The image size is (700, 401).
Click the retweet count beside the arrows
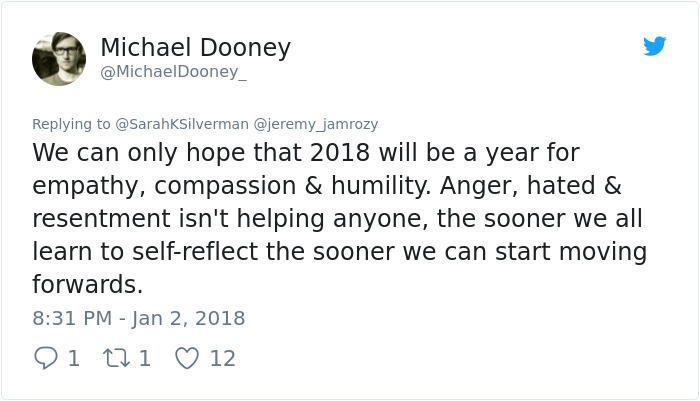coord(144,358)
